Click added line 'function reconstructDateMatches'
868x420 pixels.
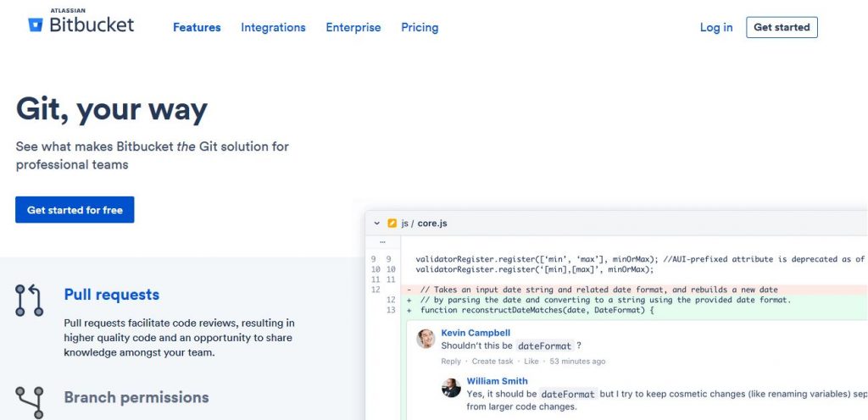(x=537, y=311)
